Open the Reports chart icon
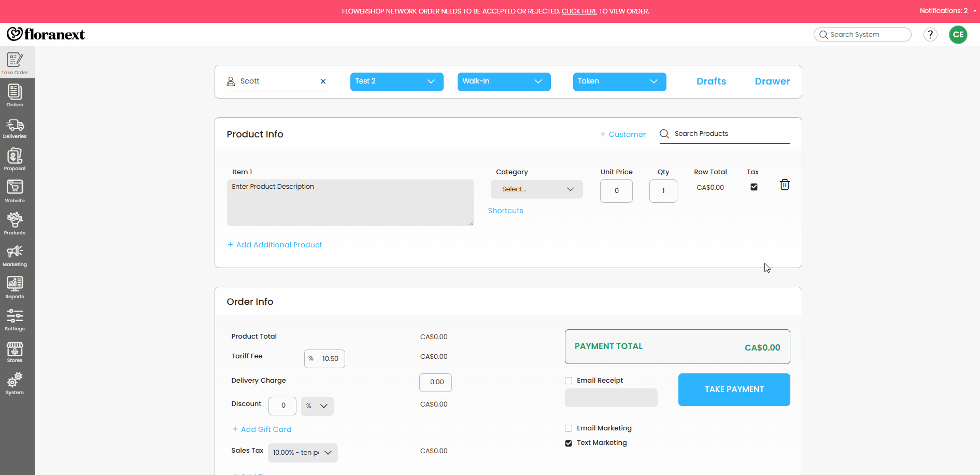The image size is (980, 475). 15,287
